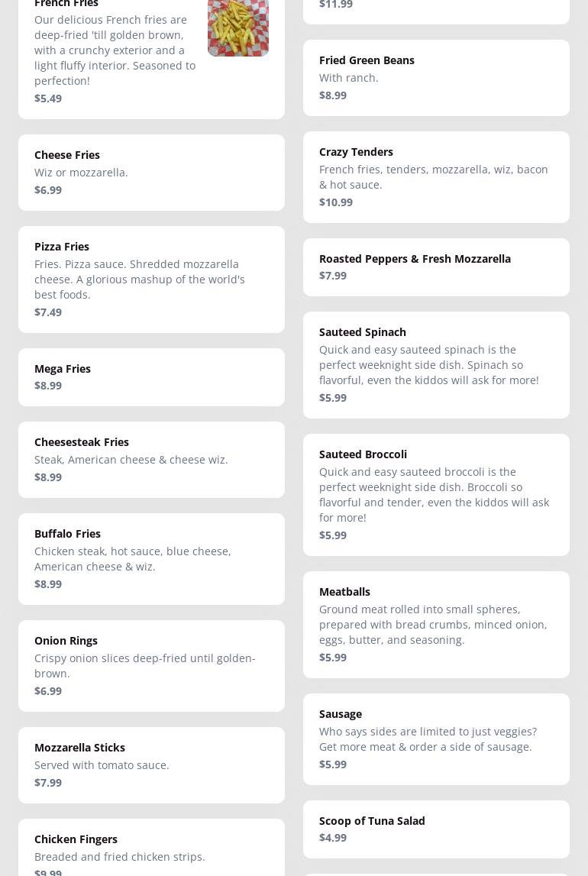Image resolution: width=588 pixels, height=876 pixels.
Task: Click the $10.99 Crazy Tenders price
Action: coord(336,202)
